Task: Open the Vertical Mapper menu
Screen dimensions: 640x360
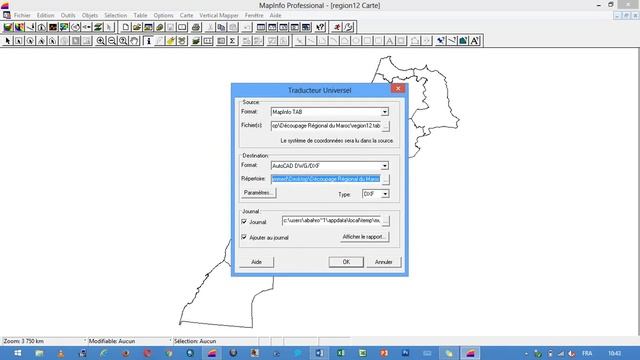Action: [219, 15]
